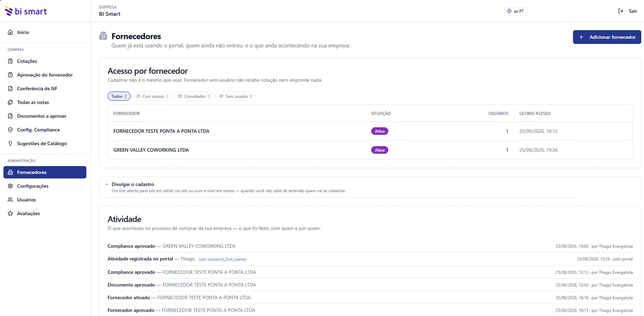Open Conferência de NF
Image resolution: width=644 pixels, height=316 pixels.
pos(45,89)
